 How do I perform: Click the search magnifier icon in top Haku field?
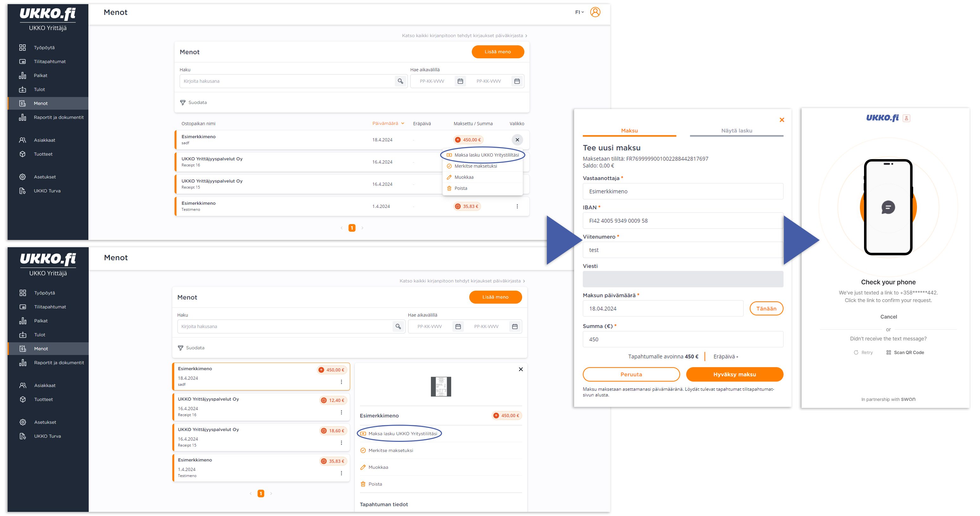point(400,81)
